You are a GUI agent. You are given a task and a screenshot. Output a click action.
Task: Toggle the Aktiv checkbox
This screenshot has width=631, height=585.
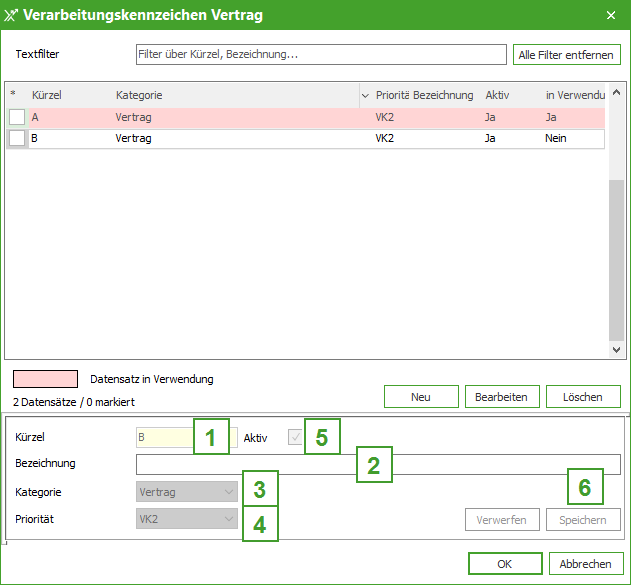tap(295, 437)
